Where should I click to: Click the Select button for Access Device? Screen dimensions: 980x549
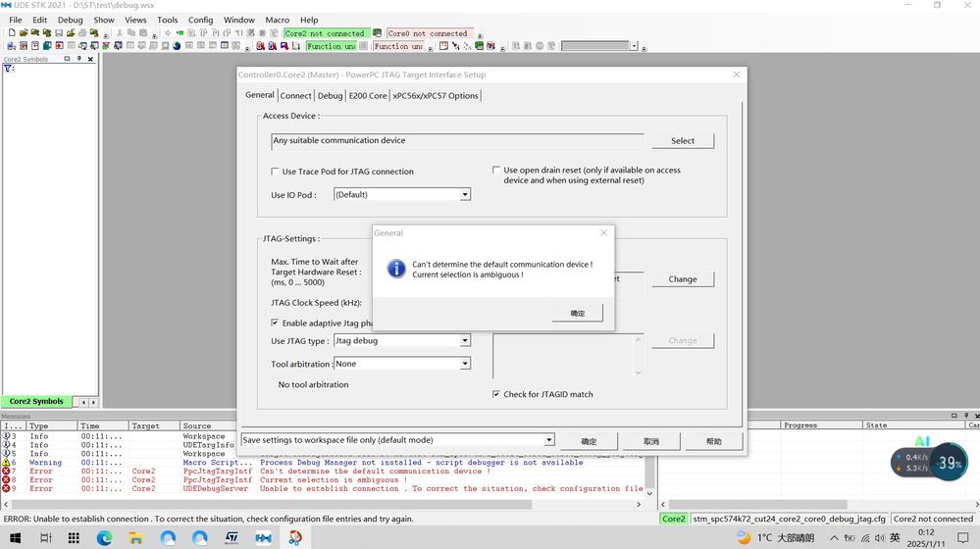(x=683, y=141)
